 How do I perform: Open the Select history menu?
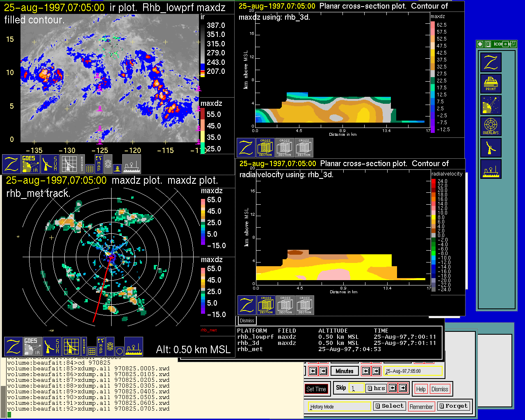(x=389, y=406)
